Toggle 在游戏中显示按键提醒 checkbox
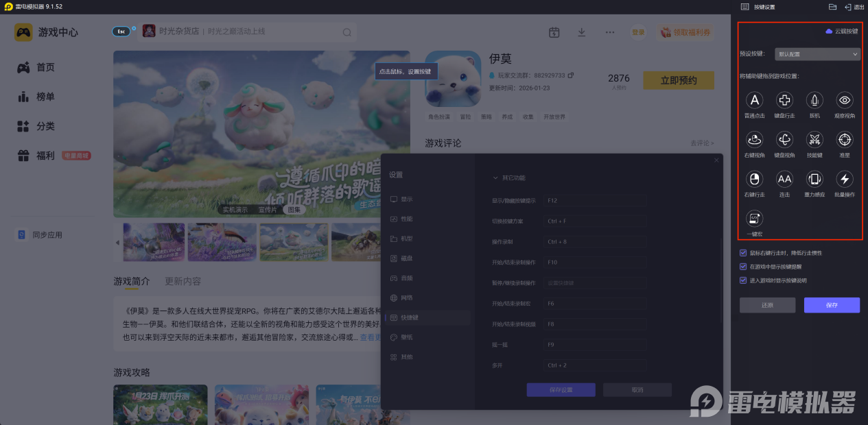This screenshot has width=868, height=425. [x=743, y=267]
